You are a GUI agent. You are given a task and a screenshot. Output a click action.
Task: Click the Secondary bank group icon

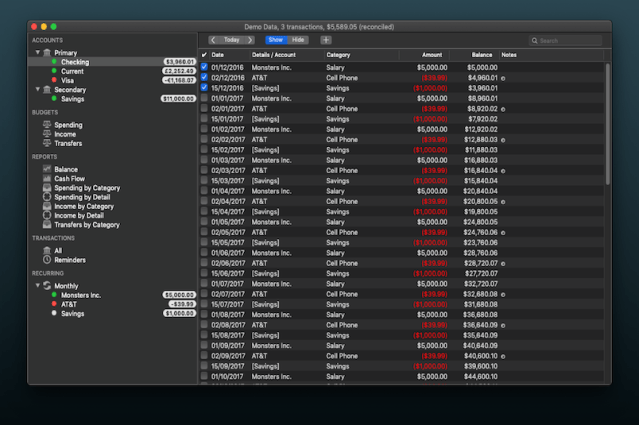pos(47,90)
